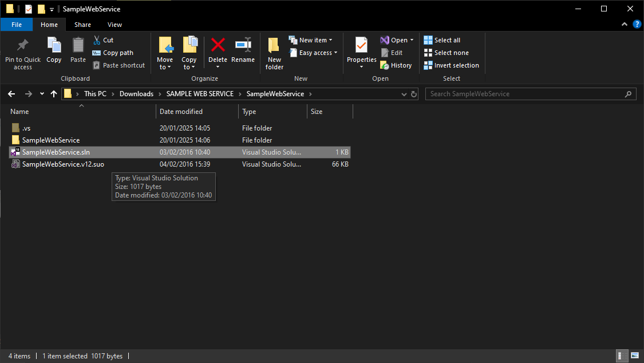
Task: Click Properties quick access toolbar icon
Action: click(29, 9)
